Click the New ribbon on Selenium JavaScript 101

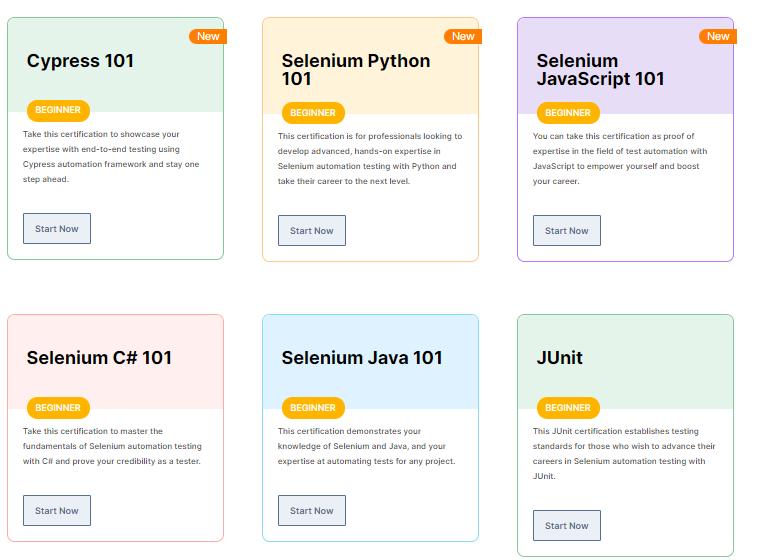pos(718,37)
